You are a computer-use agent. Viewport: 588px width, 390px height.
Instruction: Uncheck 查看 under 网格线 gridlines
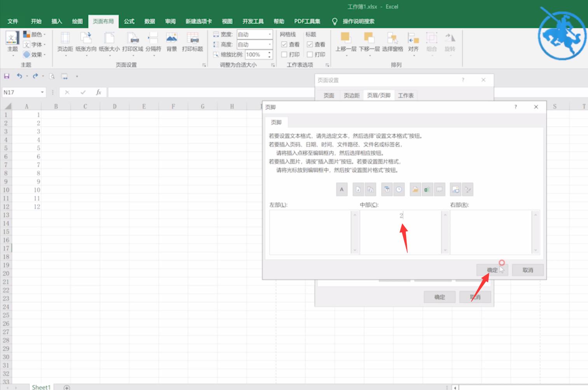[x=284, y=44]
